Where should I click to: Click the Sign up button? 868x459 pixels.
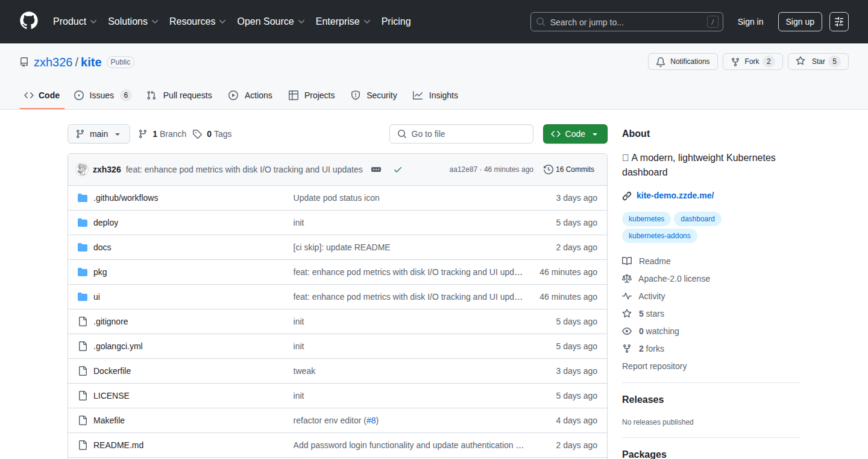(800, 22)
